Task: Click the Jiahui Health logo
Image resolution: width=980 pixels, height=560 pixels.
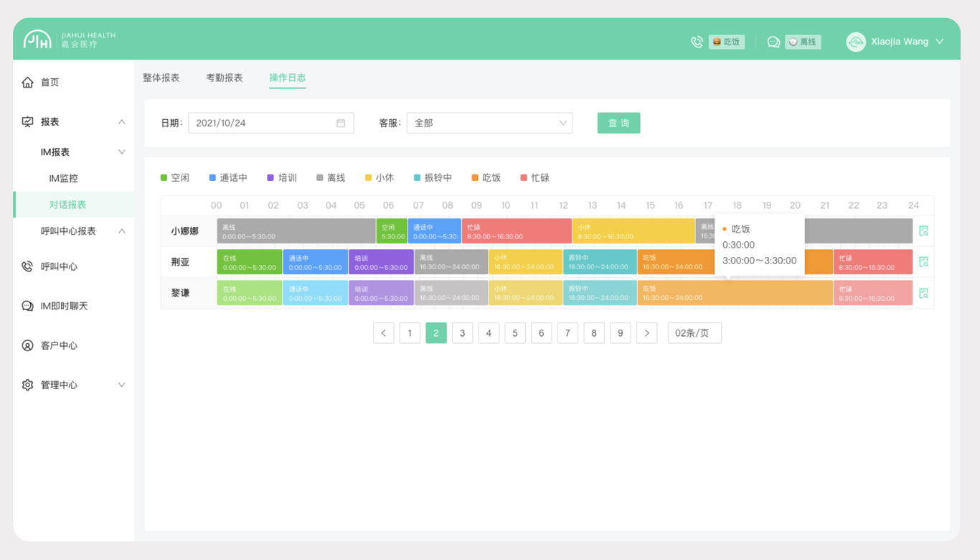Action: pos(69,39)
